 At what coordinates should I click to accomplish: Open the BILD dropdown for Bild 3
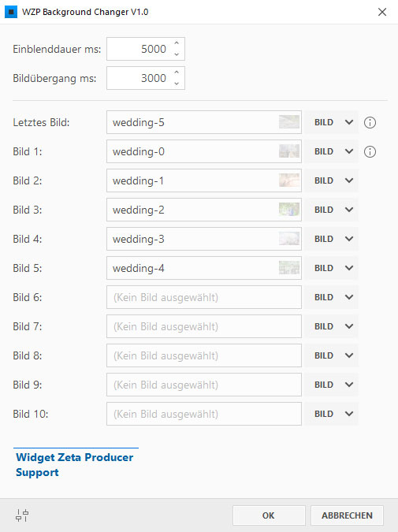pyautogui.click(x=349, y=210)
